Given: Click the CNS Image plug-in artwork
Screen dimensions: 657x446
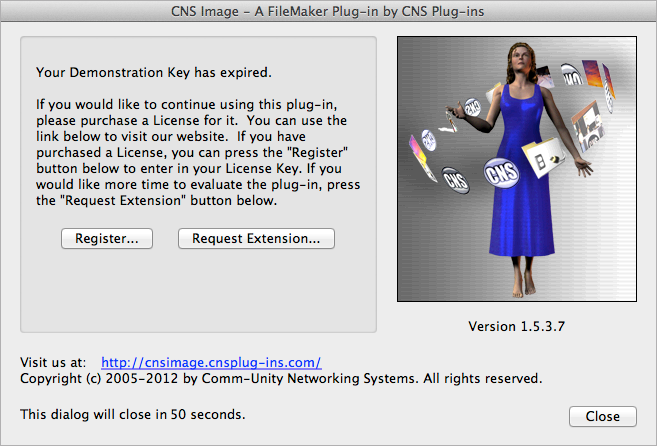Looking at the screenshot, I should (517, 169).
